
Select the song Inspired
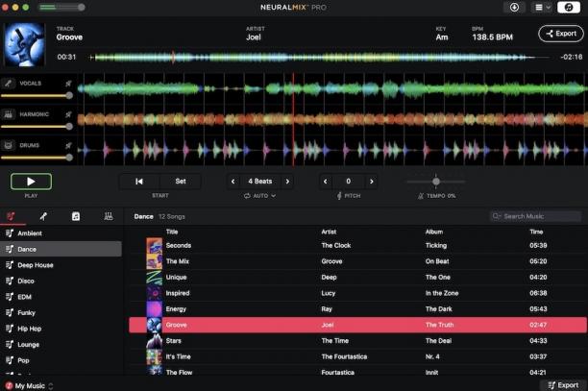(358, 293)
